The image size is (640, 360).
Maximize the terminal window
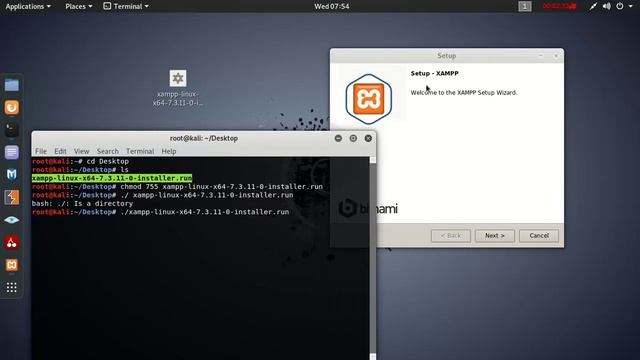click(353, 138)
